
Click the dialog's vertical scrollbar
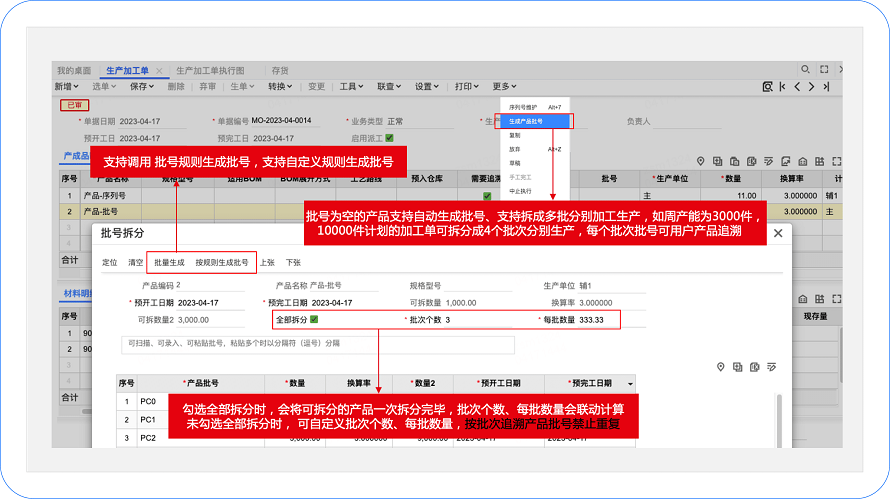click(780, 420)
